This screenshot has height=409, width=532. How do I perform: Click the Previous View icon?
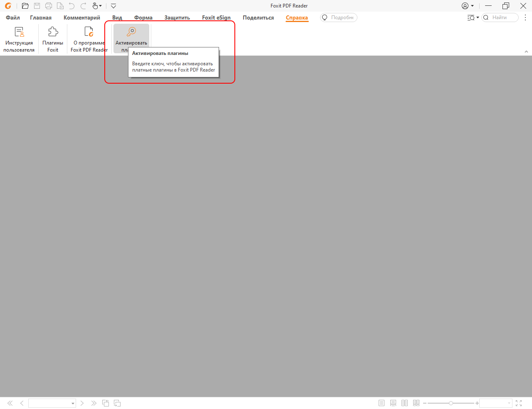pyautogui.click(x=106, y=403)
